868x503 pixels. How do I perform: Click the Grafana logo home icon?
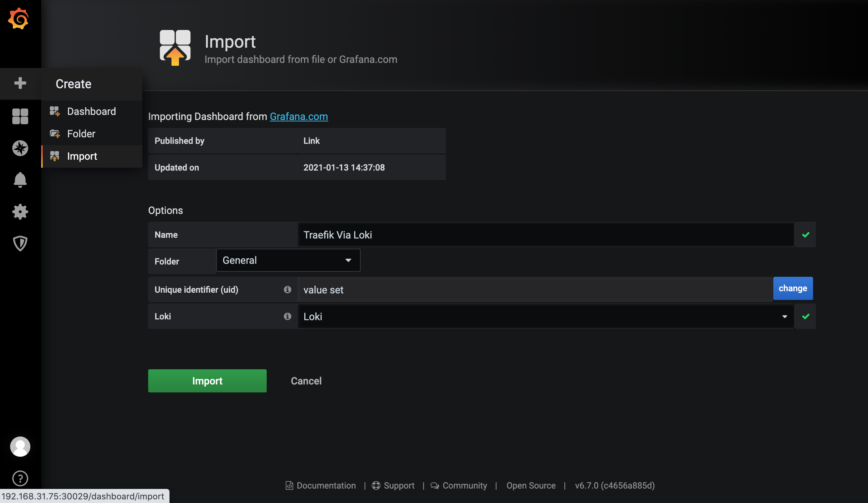18,19
